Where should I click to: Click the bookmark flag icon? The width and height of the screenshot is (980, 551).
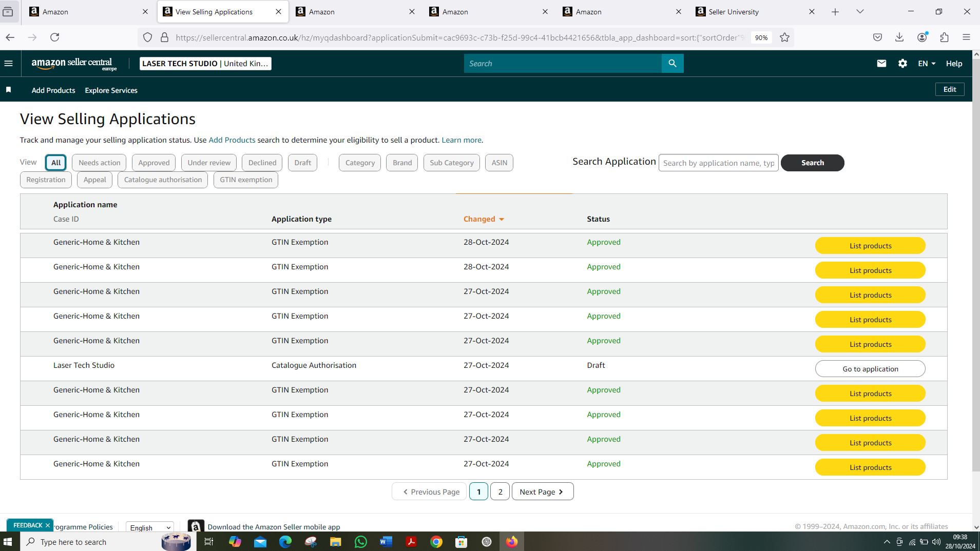[8, 90]
